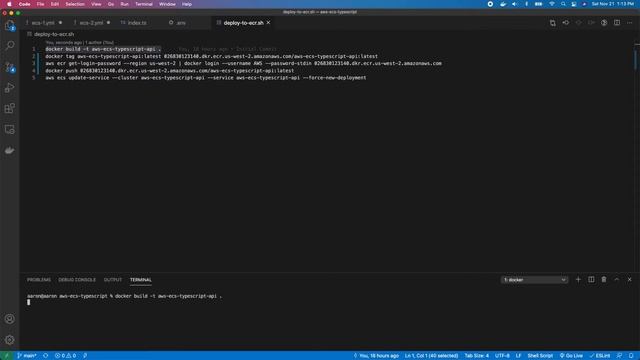Open the Extensions view
This screenshot has width=640, height=360.
pos(9,109)
